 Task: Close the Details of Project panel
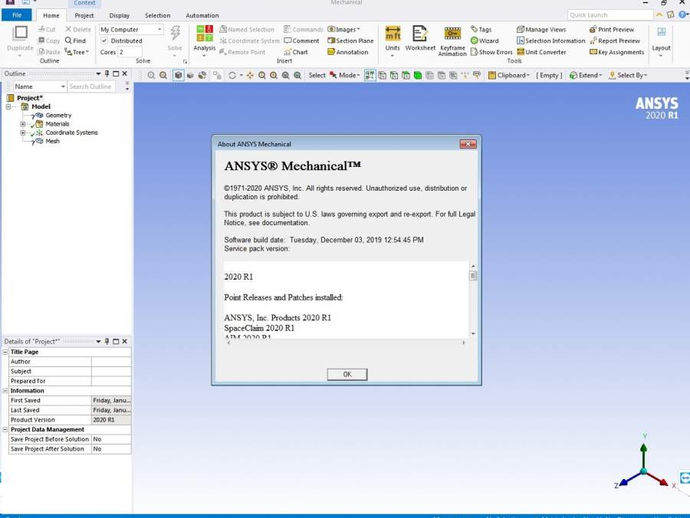(x=125, y=341)
